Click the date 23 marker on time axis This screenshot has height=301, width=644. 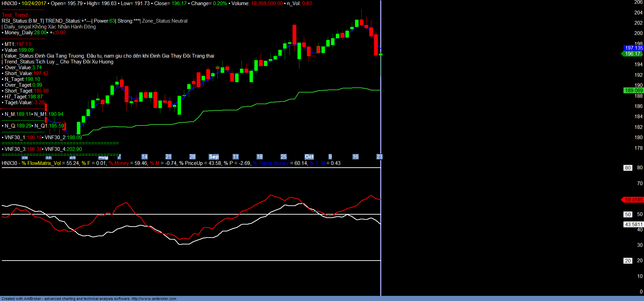coord(379,157)
